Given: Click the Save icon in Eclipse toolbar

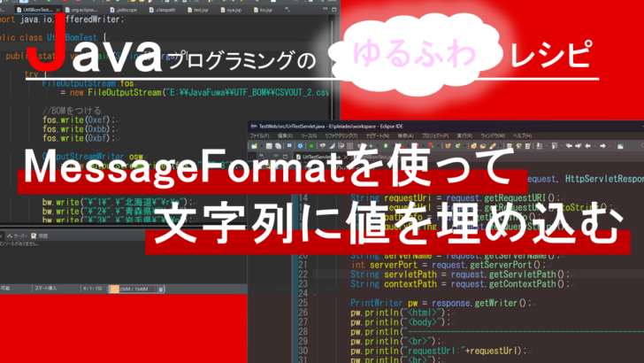Looking at the screenshot, I should pyautogui.click(x=269, y=146).
